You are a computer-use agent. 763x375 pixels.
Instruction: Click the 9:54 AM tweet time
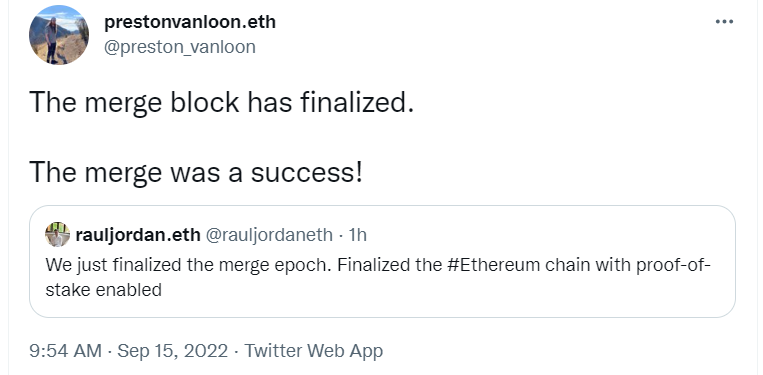coord(66,351)
